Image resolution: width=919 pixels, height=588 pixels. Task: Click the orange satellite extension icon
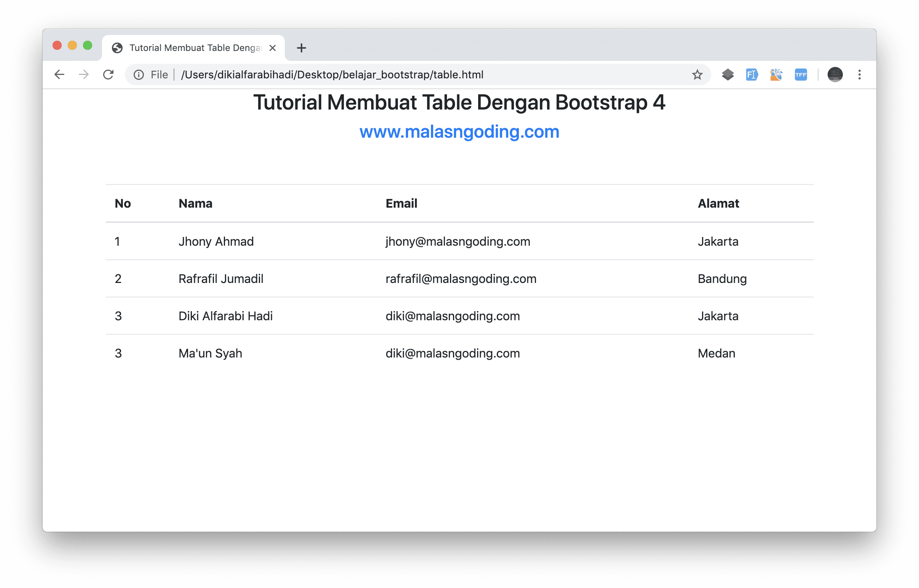(776, 75)
